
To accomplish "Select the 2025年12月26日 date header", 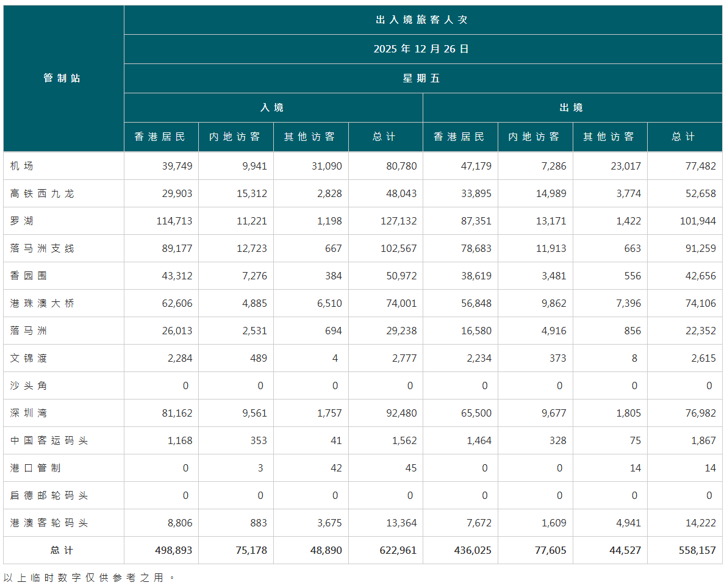I will 422,49.
